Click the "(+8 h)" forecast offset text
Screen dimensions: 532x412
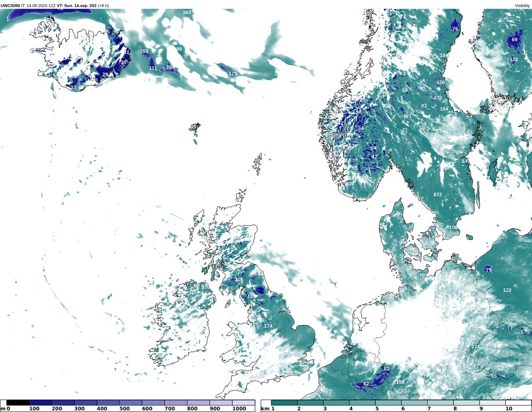coord(103,6)
